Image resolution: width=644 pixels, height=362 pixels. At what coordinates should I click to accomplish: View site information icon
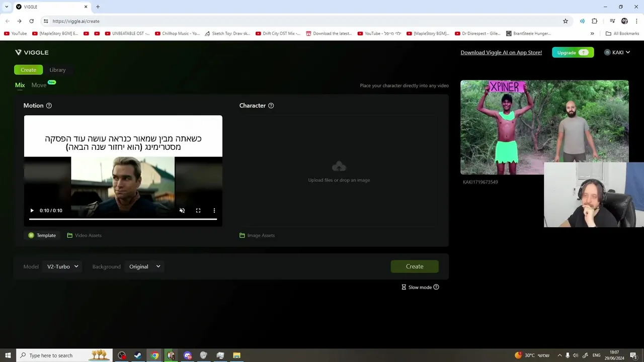point(46,21)
